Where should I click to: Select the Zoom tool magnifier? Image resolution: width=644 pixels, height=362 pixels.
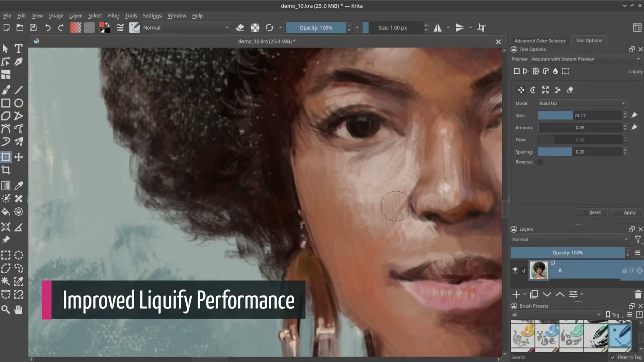point(6,310)
